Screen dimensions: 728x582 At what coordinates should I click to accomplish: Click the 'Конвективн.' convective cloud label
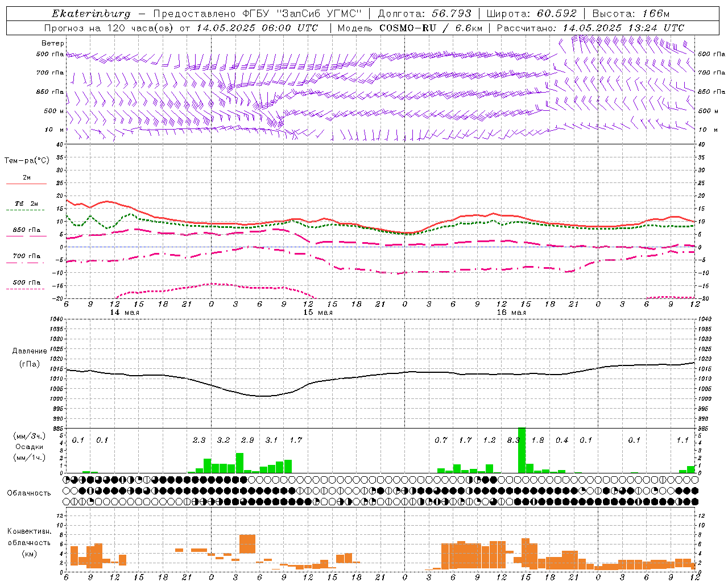(29, 531)
